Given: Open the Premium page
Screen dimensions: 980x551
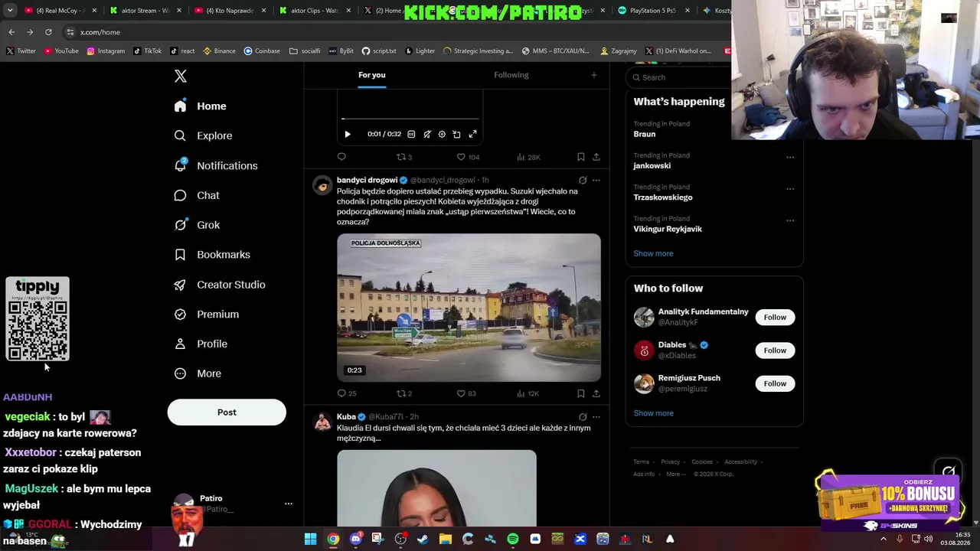Looking at the screenshot, I should click(207, 315).
